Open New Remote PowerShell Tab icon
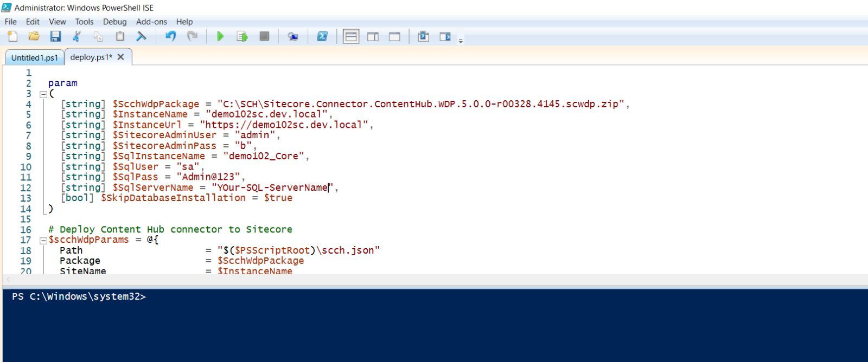 click(x=293, y=36)
